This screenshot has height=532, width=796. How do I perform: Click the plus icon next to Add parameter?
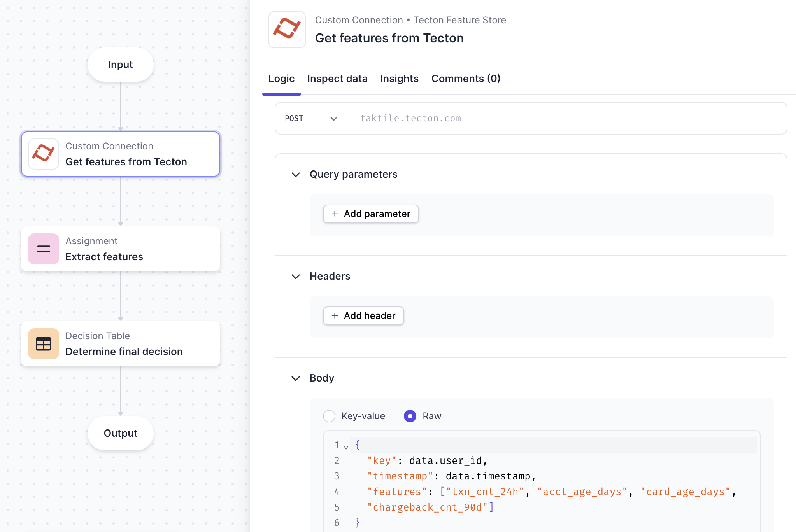(335, 214)
